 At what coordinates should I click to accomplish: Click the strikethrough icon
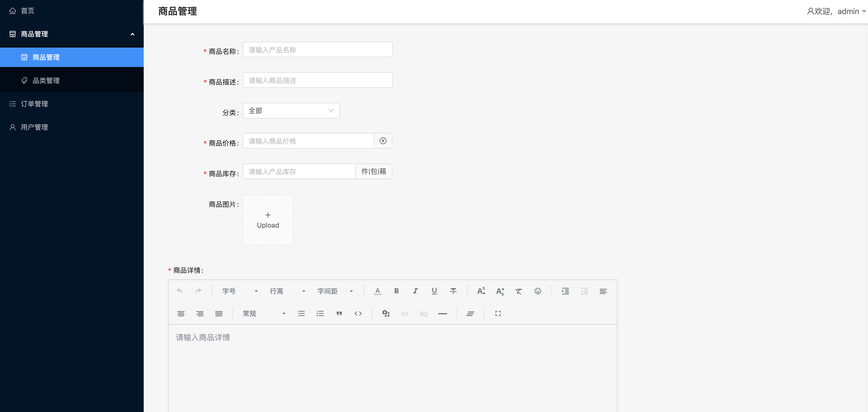click(x=453, y=291)
